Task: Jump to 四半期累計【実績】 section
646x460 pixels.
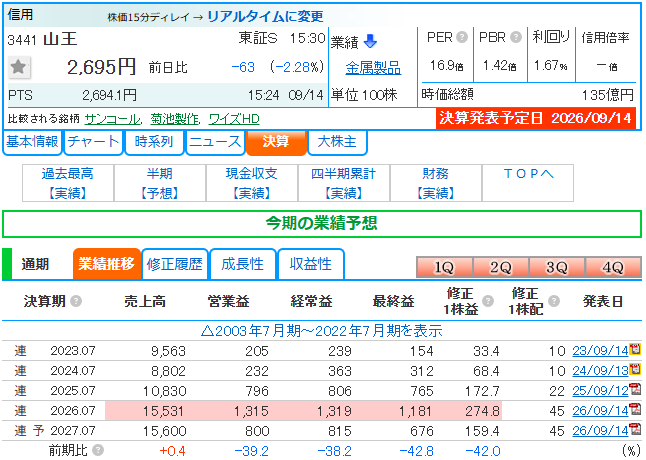Action: [x=344, y=183]
